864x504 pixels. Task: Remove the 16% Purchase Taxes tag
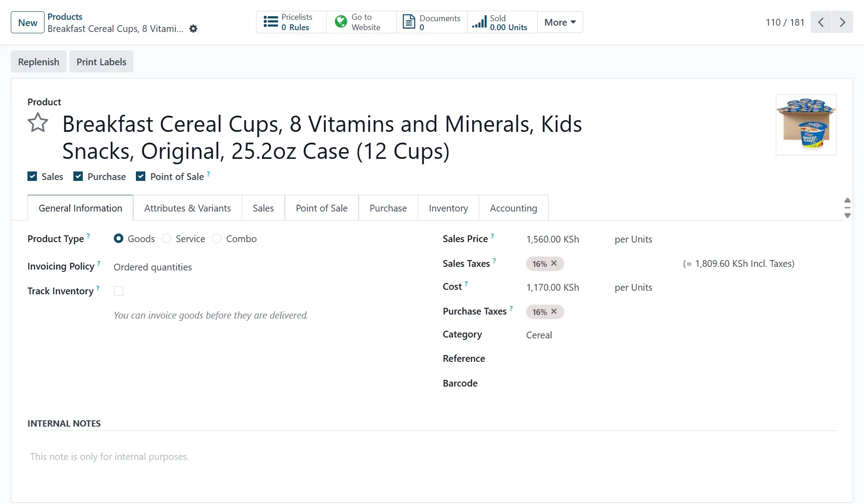coord(554,311)
